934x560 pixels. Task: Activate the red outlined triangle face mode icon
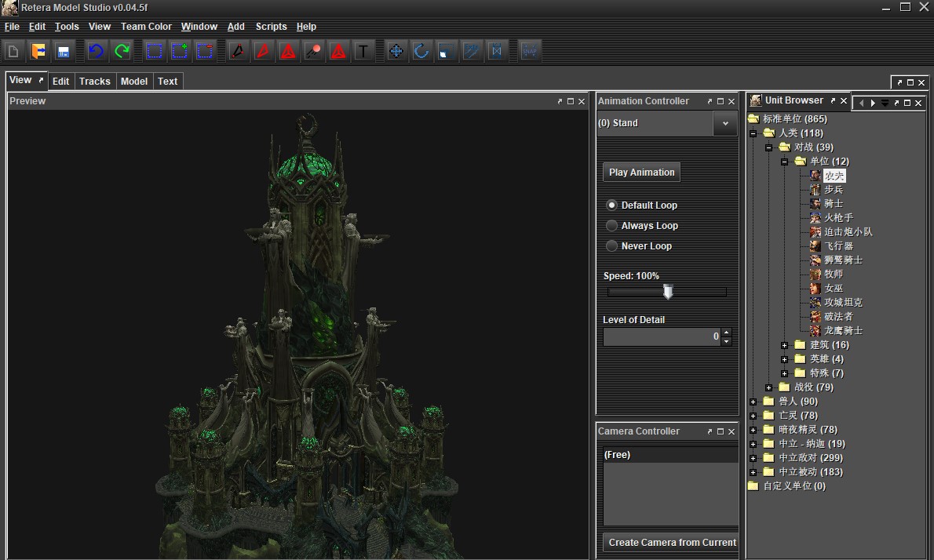(262, 51)
